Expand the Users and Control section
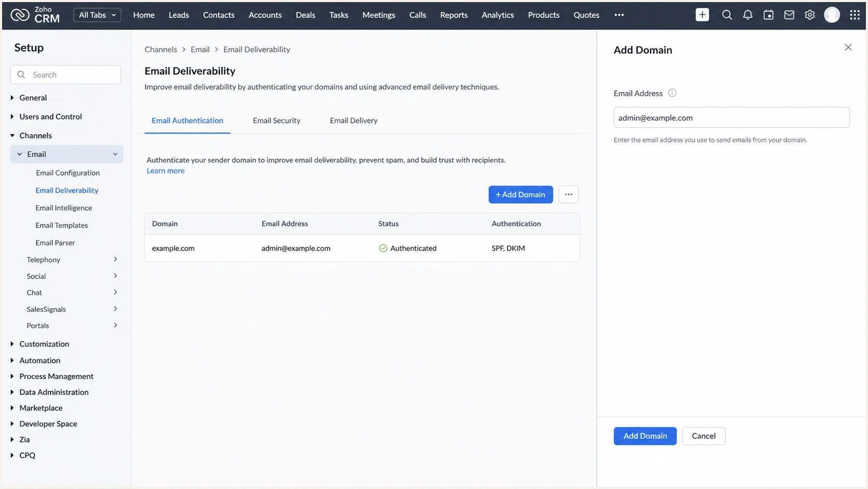Image resolution: width=868 pixels, height=489 pixels. [12, 116]
